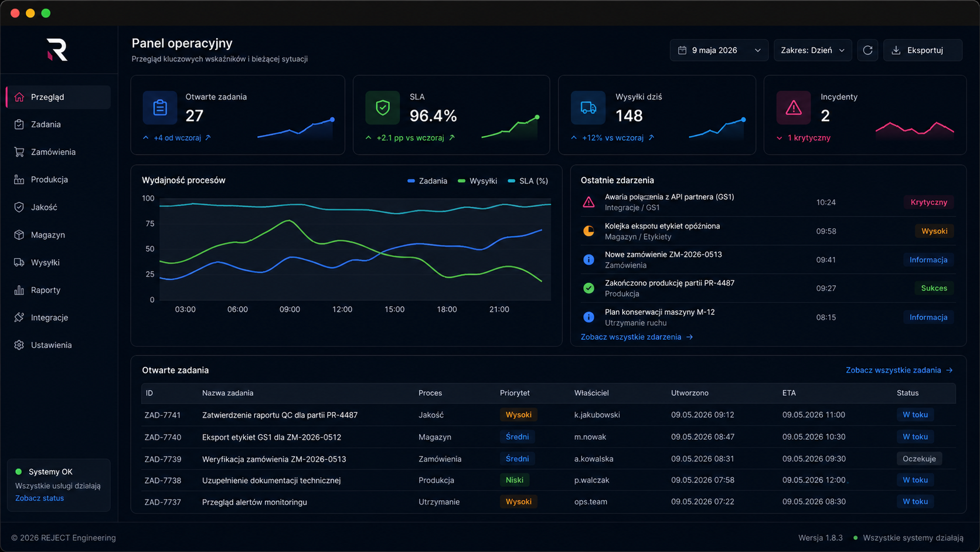Click the Integracje plug icon
The height and width of the screenshot is (552, 980).
coord(19,317)
